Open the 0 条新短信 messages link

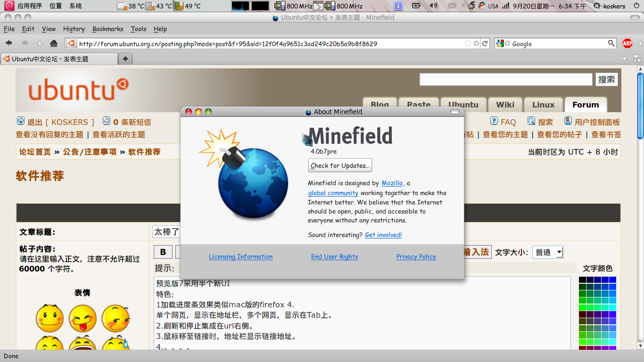pyautogui.click(x=132, y=122)
